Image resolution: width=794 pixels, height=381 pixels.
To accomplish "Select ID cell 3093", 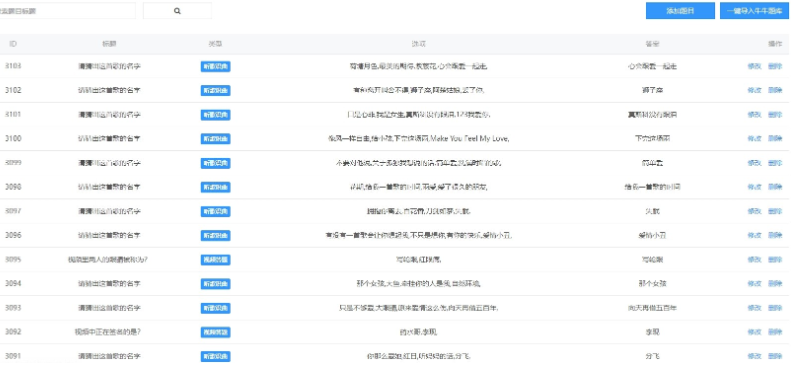I will tap(13, 308).
